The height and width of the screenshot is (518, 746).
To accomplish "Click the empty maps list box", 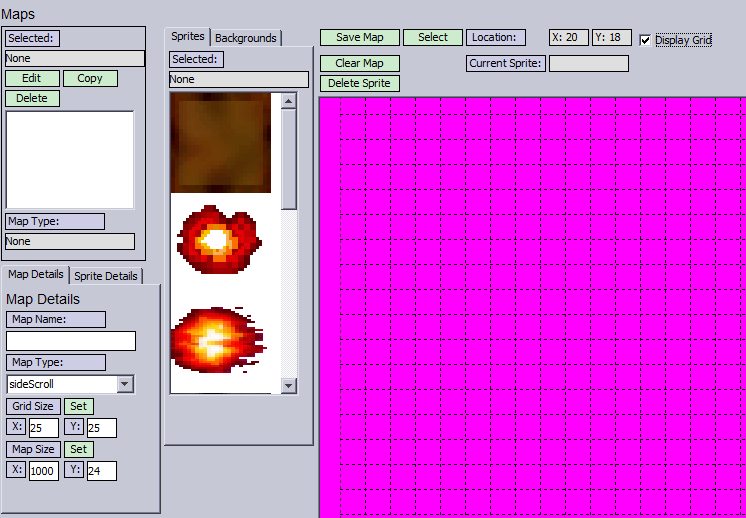I will click(x=70, y=160).
